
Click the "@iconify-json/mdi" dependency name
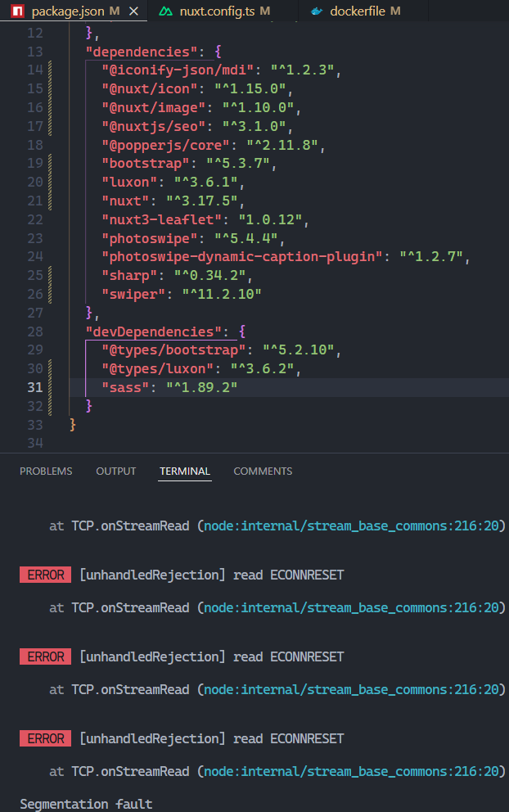coord(178,70)
